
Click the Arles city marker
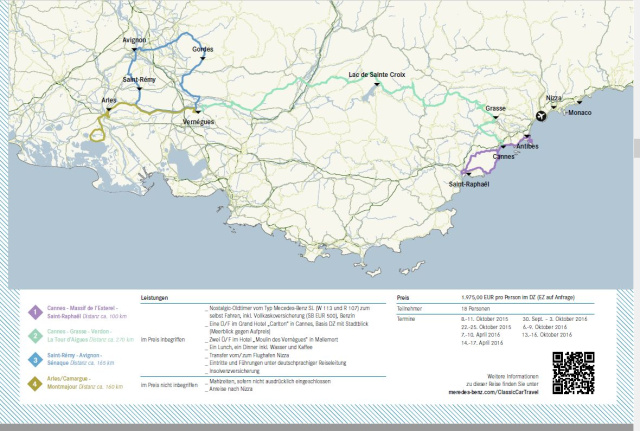[x=111, y=108]
